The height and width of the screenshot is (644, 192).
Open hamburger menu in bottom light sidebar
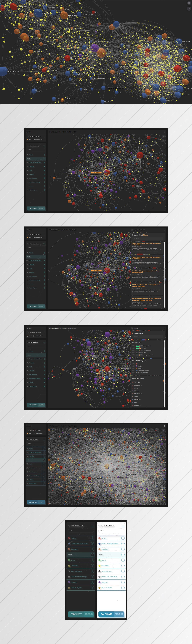point(123,526)
